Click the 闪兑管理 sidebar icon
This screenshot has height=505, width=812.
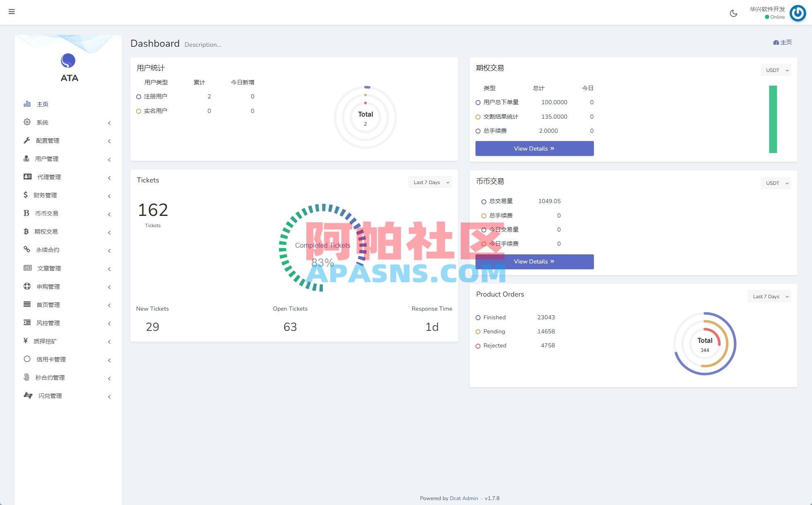[27, 395]
